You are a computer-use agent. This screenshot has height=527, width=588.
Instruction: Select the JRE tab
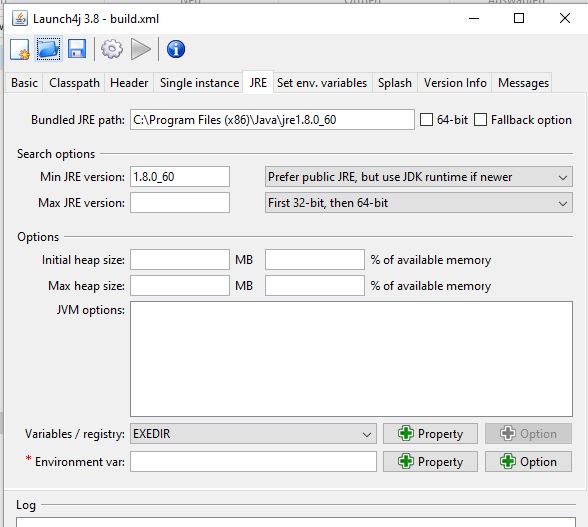[258, 82]
